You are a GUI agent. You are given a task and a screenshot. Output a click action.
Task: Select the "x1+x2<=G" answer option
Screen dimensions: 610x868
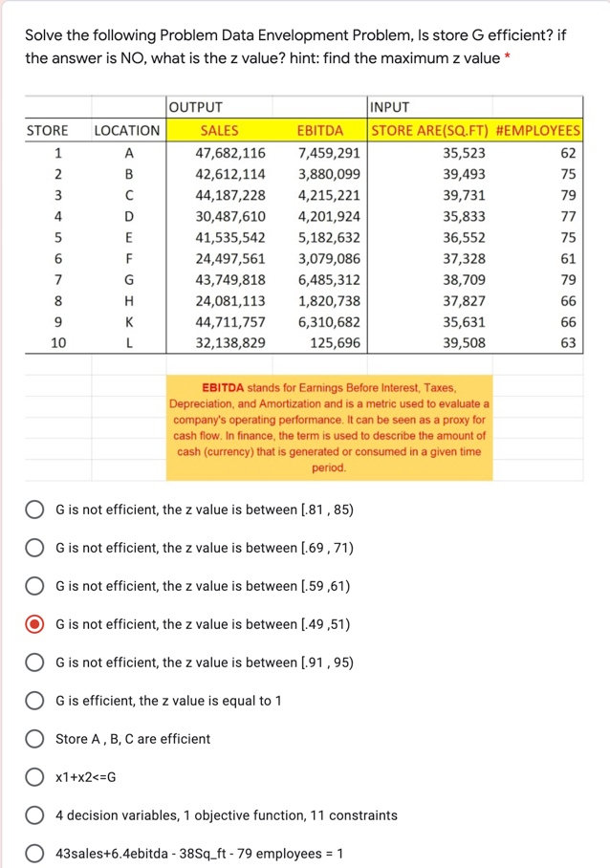click(34, 776)
